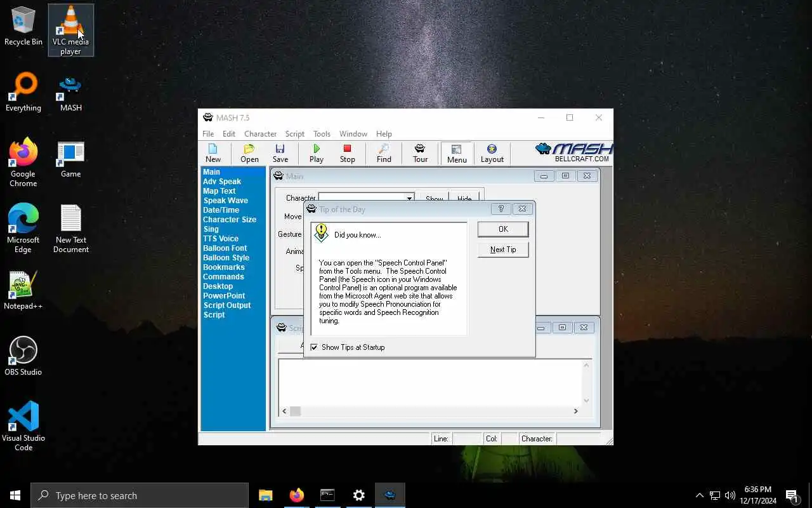
Task: Launch the Tour toolbar icon
Action: (x=420, y=153)
